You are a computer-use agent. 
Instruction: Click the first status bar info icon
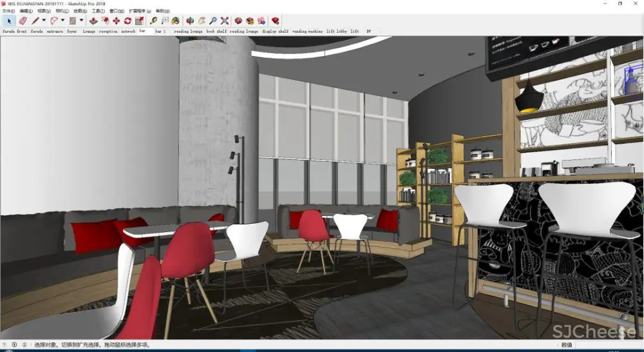tap(5, 345)
